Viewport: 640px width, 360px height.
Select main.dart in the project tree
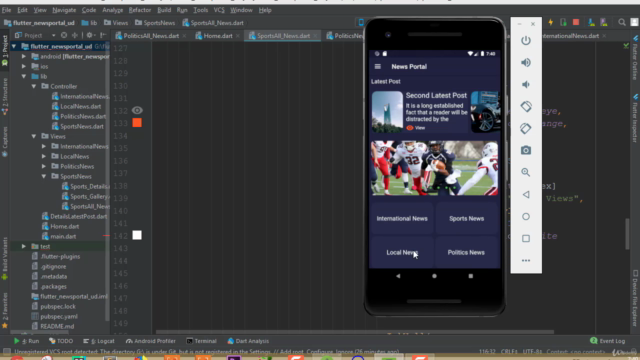[59, 236]
